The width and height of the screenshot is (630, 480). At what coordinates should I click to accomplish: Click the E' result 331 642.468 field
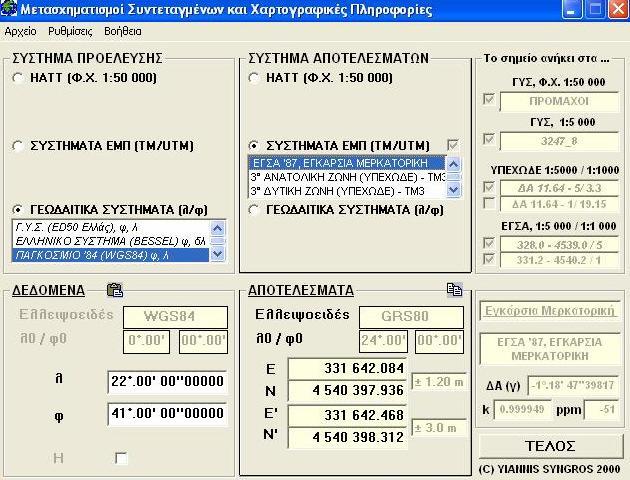point(347,415)
